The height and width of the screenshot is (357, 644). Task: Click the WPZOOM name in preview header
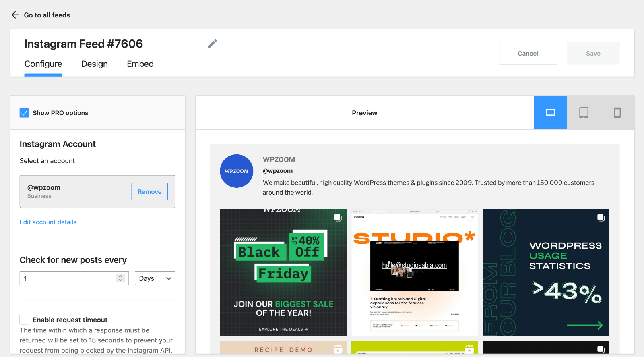pos(279,160)
